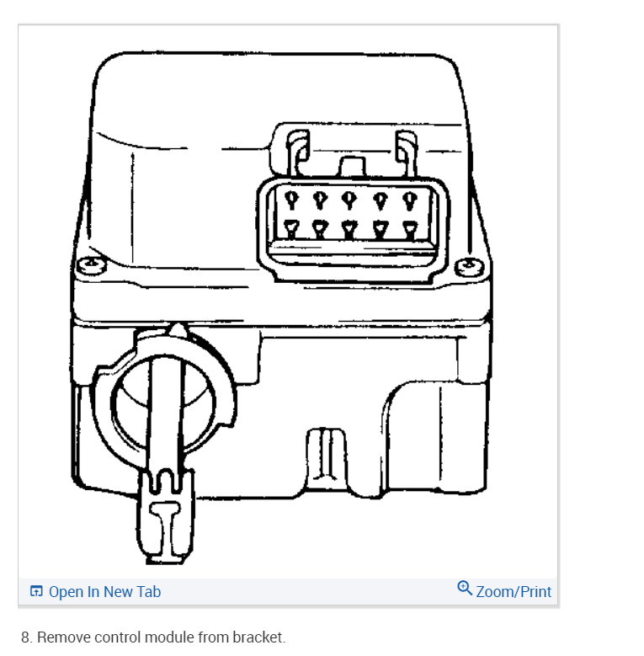Click the right connector retaining clip
The image size is (644, 656).
[x=406, y=153]
